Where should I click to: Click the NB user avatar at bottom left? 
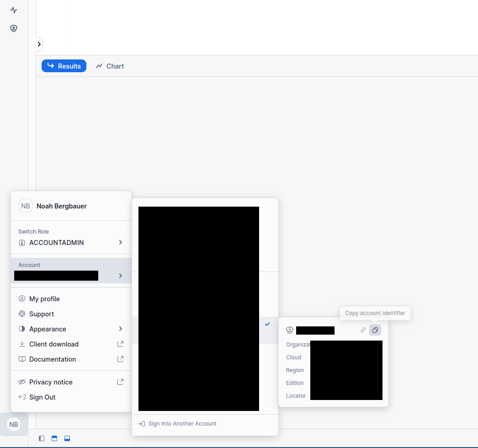point(14,425)
